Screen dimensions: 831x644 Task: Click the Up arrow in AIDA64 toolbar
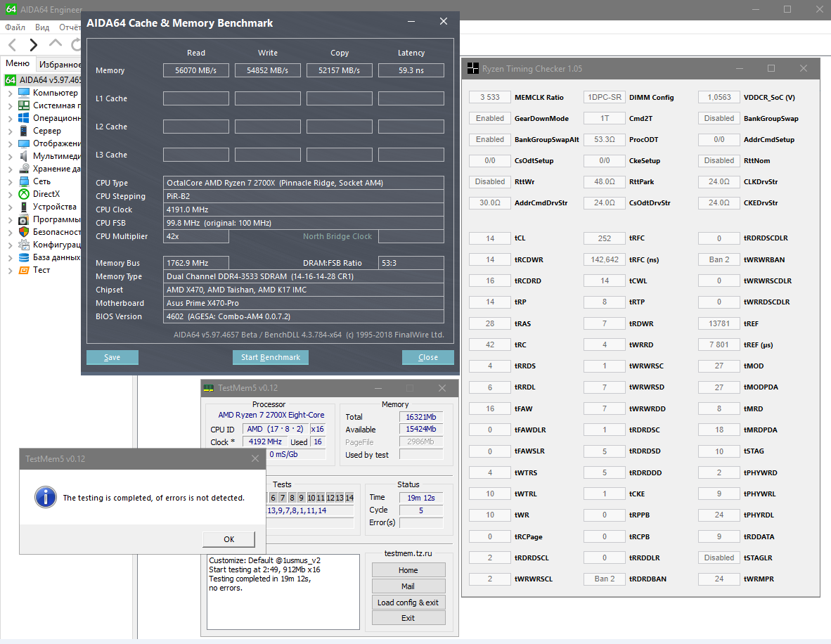point(55,44)
